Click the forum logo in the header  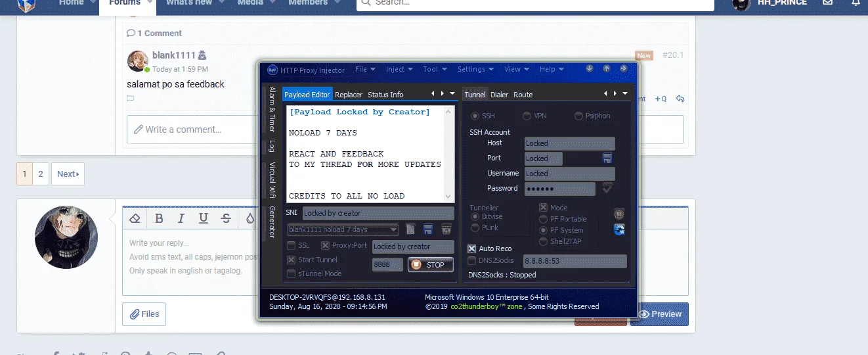pyautogui.click(x=26, y=5)
